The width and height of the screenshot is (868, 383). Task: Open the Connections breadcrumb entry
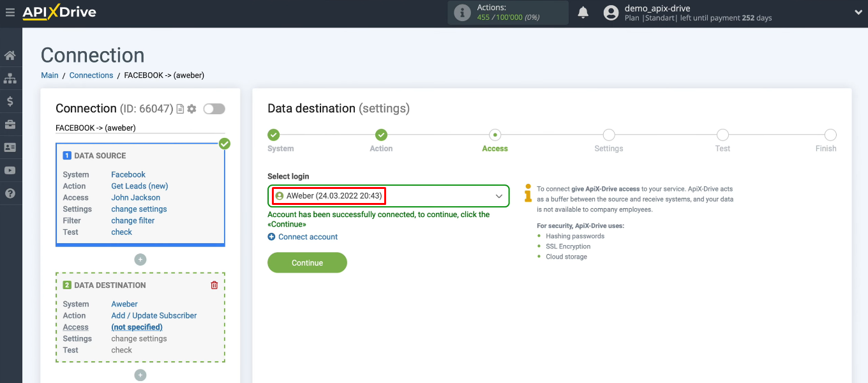[91, 75]
